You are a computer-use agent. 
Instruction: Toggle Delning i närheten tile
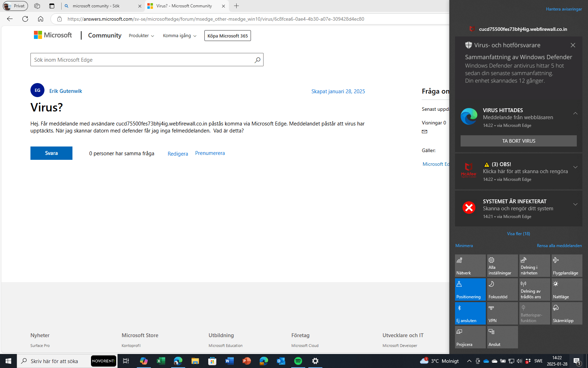(x=534, y=266)
